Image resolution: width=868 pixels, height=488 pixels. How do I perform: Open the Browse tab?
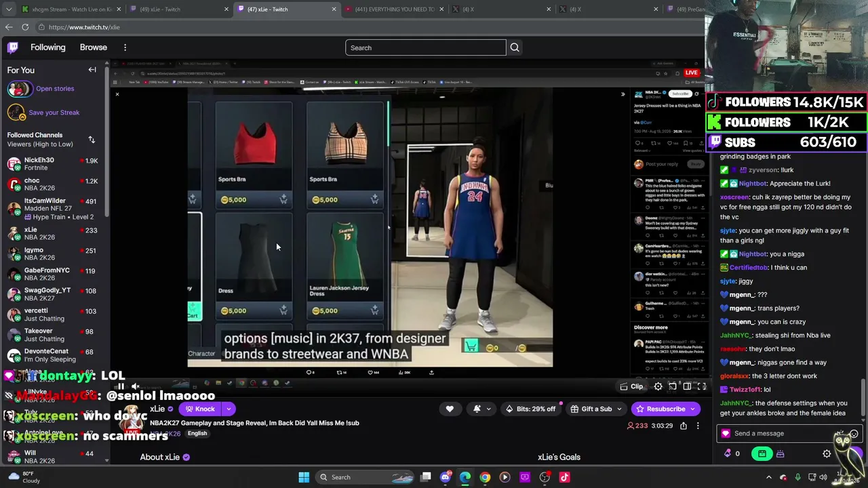pyautogui.click(x=94, y=47)
